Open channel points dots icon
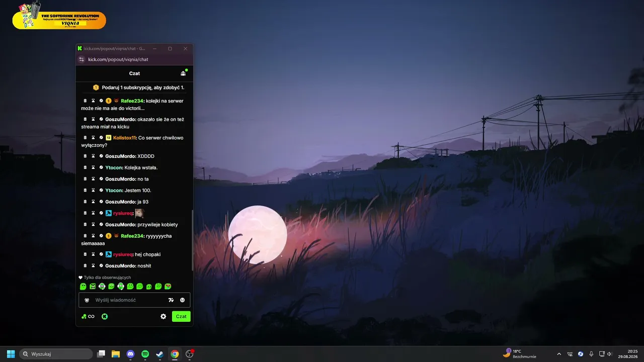Viewport: 644px width, 362px height. tap(84, 316)
